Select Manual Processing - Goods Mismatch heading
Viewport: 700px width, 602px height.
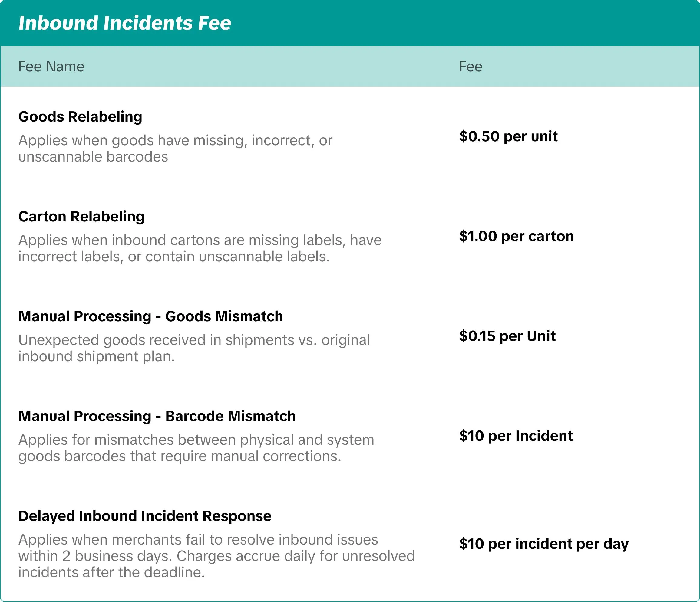point(151,316)
